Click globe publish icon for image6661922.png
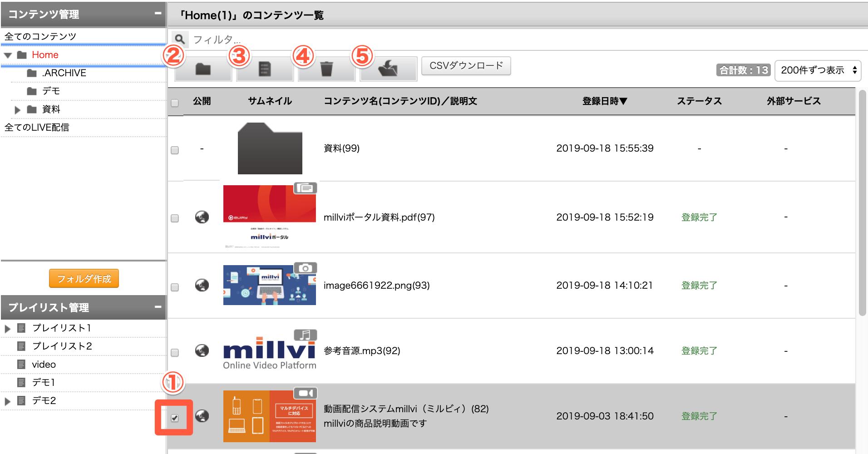The image size is (868, 454). (202, 285)
